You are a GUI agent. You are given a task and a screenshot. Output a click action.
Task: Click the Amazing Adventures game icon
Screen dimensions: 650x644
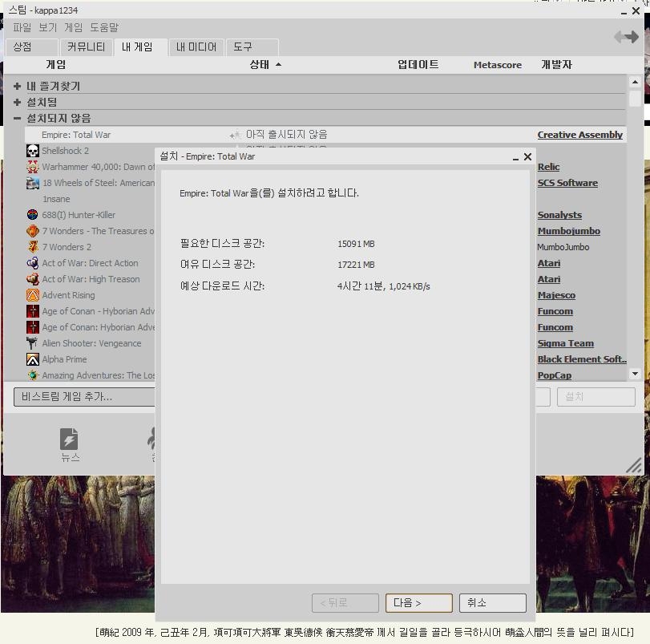click(33, 375)
